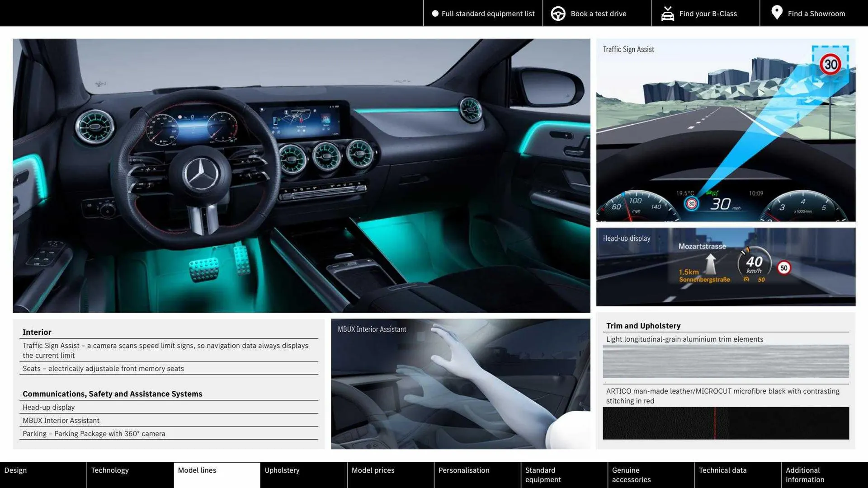Click the black ARTICO leather swatch
This screenshot has width=868, height=488.
(726, 423)
